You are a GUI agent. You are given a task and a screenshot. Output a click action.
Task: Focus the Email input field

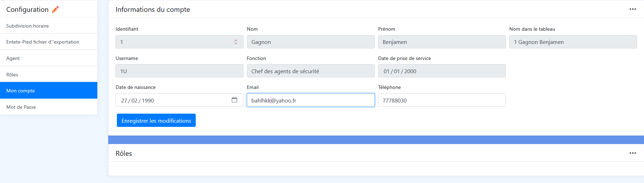[311, 100]
